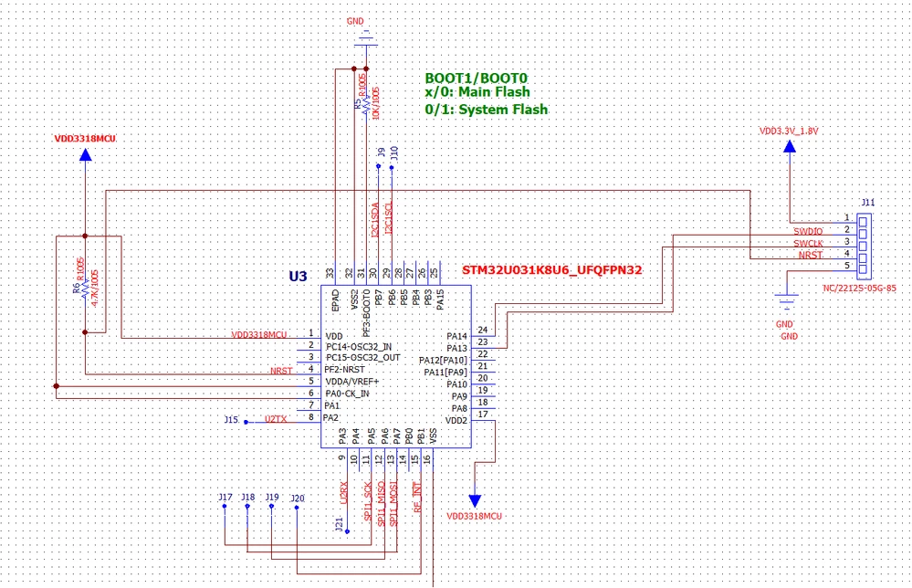Select the VDD3318MCU label beside pin 1
Image resolution: width=912 pixels, height=588 pixels.
point(259,335)
